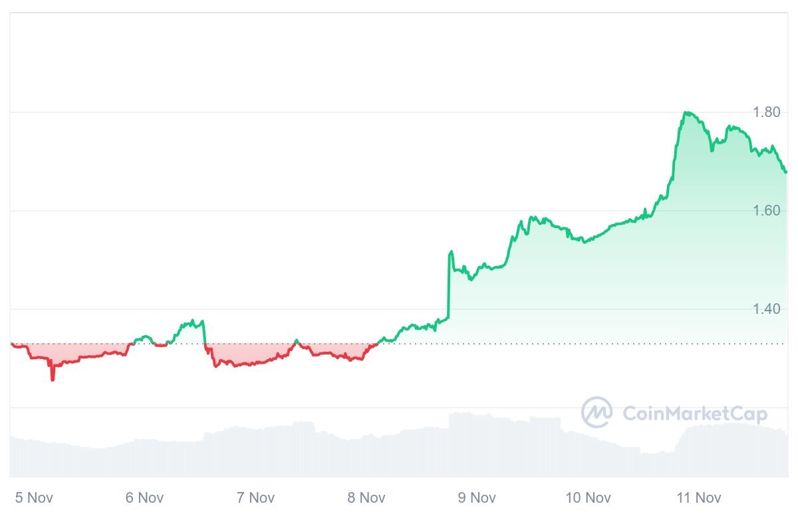Click the 8 Nov axis label
This screenshot has width=798, height=532.
pyautogui.click(x=366, y=497)
